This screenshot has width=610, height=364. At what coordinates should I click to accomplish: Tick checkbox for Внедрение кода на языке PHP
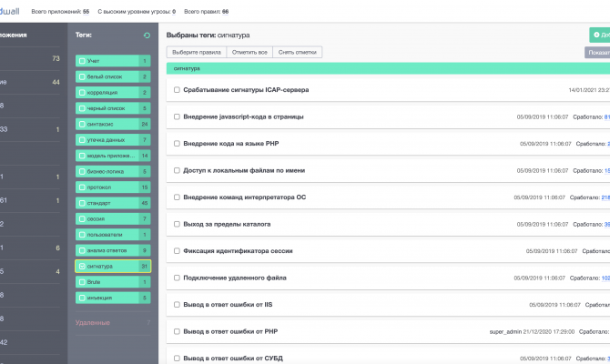177,144
